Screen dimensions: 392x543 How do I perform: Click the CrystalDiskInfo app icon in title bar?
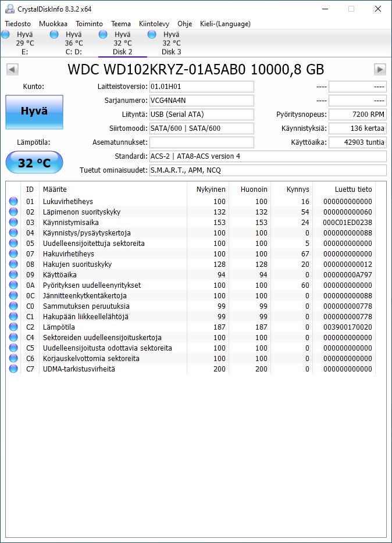point(10,9)
